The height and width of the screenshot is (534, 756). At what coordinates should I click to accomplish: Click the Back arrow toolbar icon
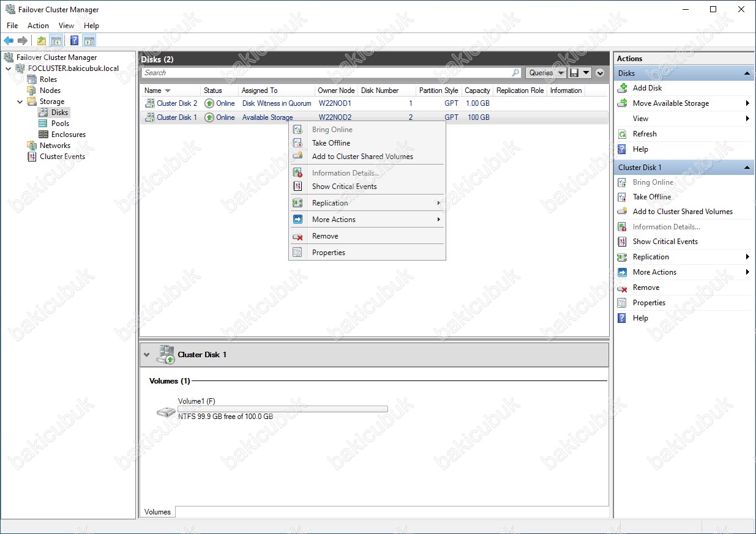pos(9,41)
